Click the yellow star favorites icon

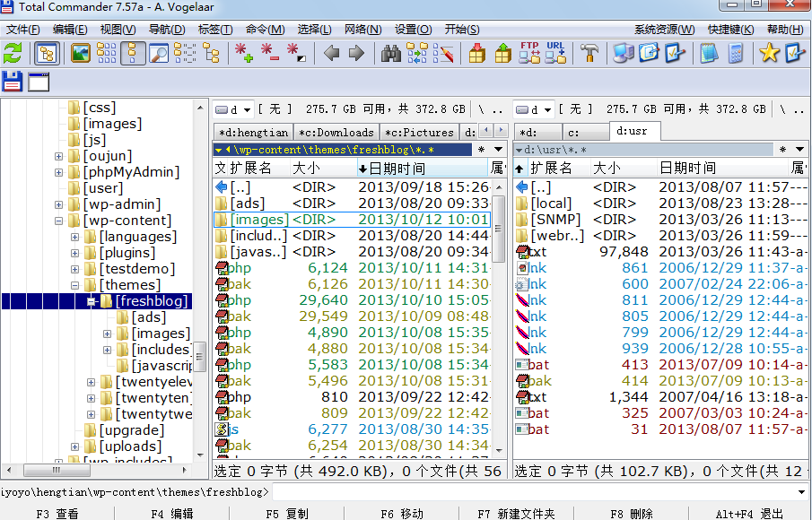[x=769, y=53]
